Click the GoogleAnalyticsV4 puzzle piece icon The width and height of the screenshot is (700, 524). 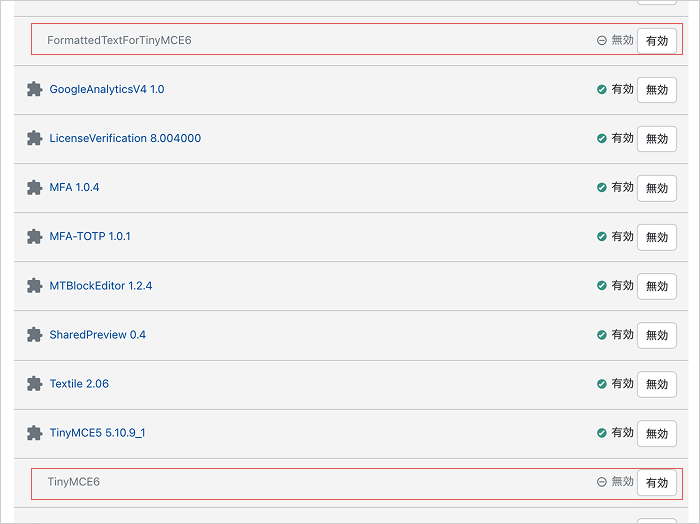click(x=34, y=89)
